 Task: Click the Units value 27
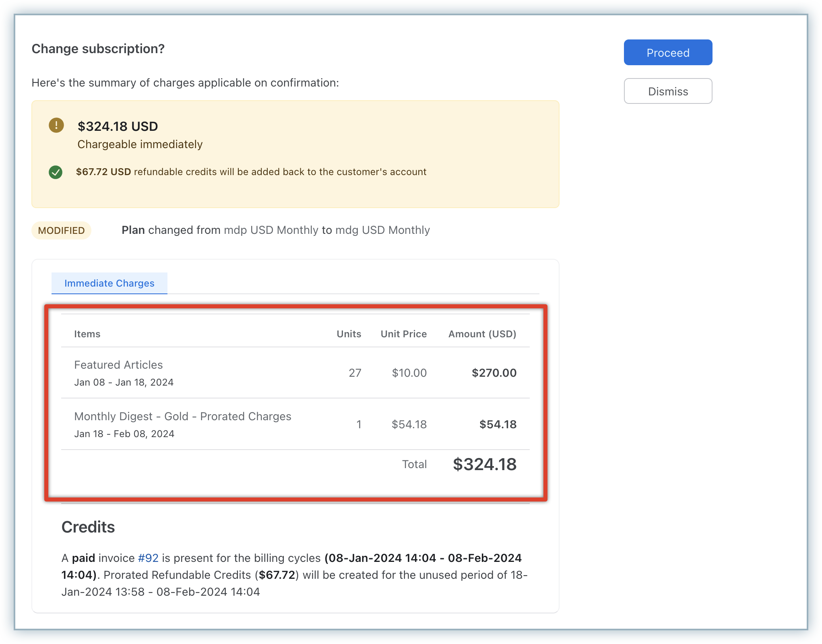(x=355, y=373)
